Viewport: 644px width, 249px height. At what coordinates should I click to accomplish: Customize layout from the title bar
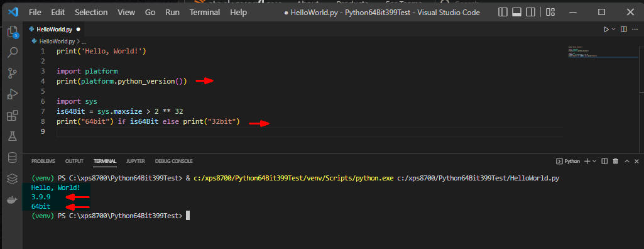point(550,13)
